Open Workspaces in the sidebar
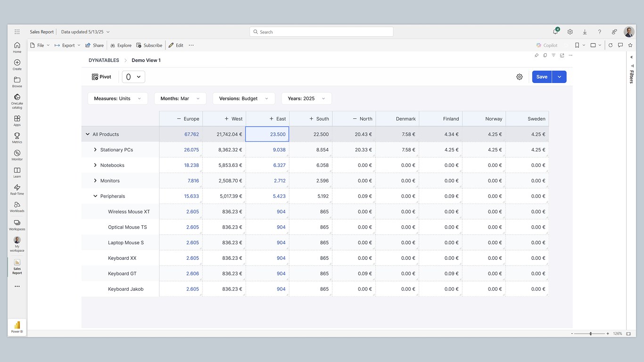This screenshot has height=362, width=644. [17, 224]
